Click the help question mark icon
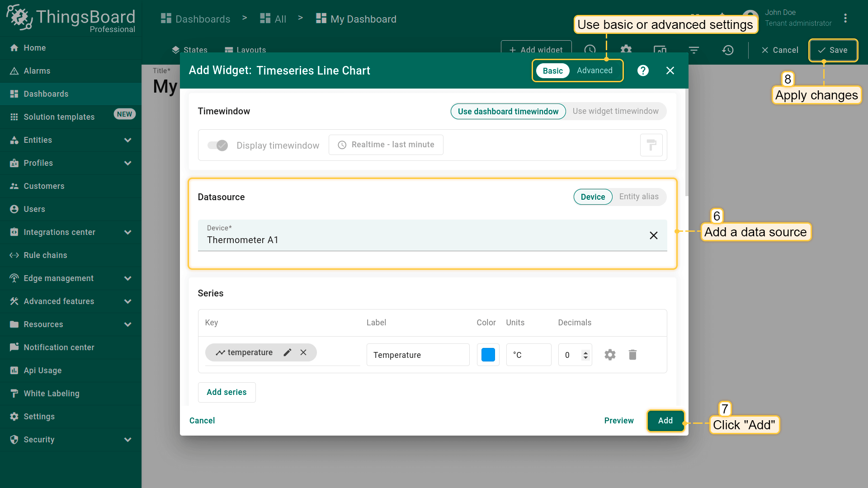Image resolution: width=868 pixels, height=488 pixels. (643, 70)
